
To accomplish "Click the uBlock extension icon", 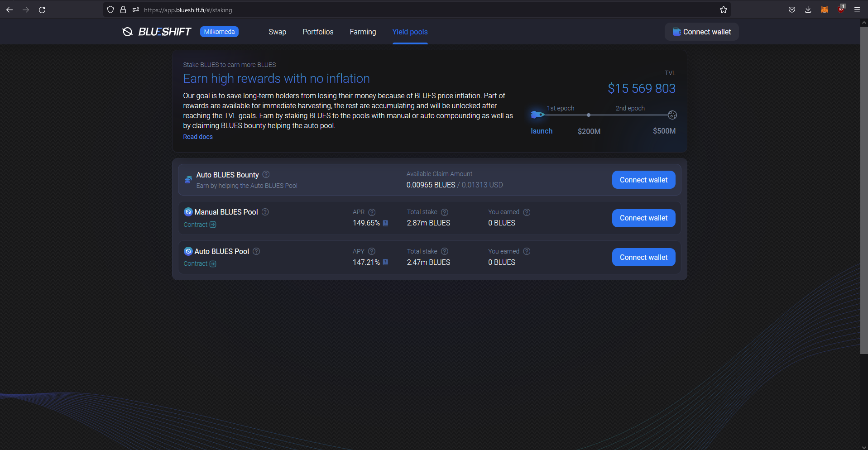I will pos(841,9).
